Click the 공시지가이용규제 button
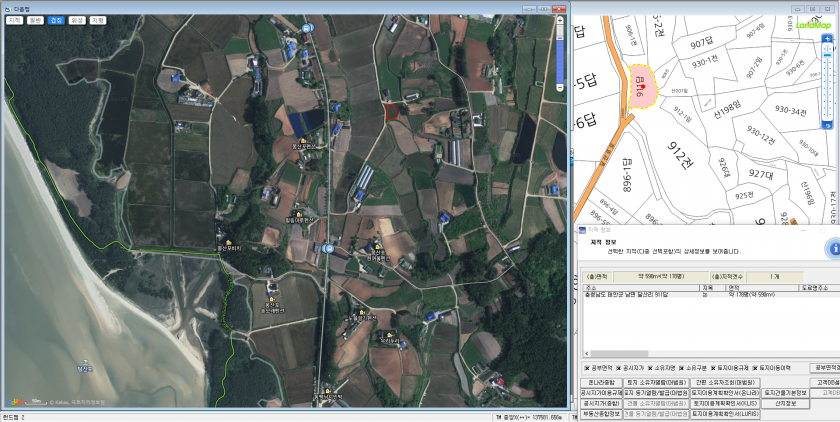Image resolution: width=840 pixels, height=422 pixels. [602, 393]
